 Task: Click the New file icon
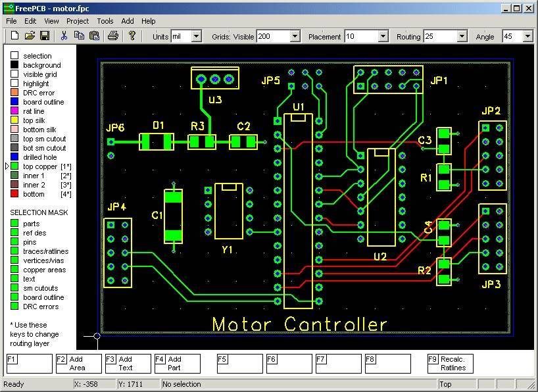(x=14, y=36)
